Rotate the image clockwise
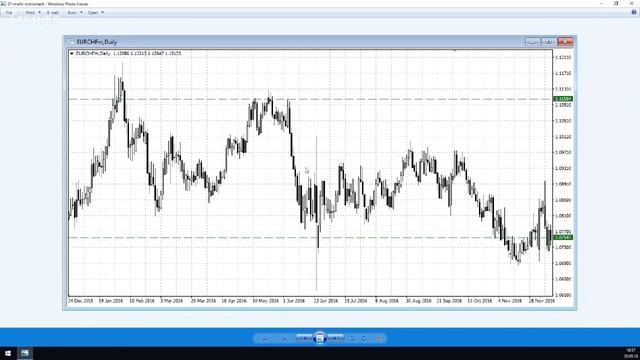The image size is (640, 360). pyautogui.click(x=364, y=338)
